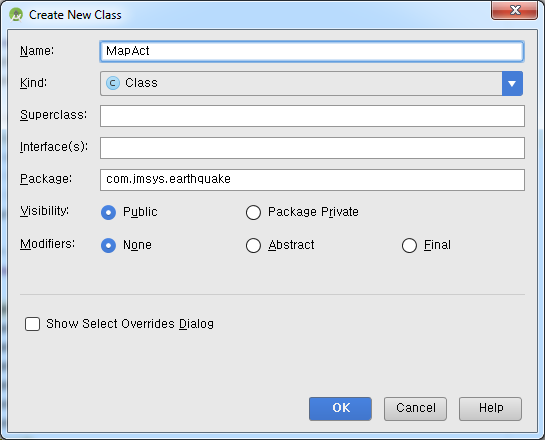Click the Create New Class title text
Screen dimensions: 545x440
pos(75,15)
